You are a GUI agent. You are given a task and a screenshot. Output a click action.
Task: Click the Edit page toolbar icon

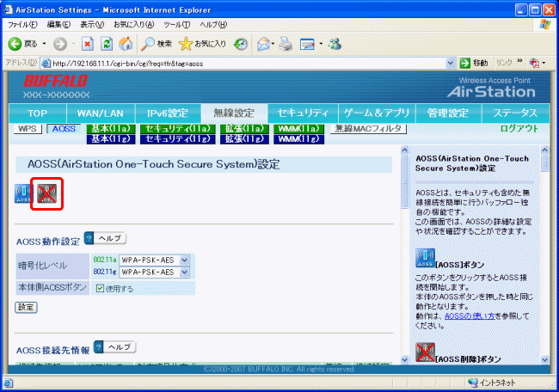click(307, 44)
